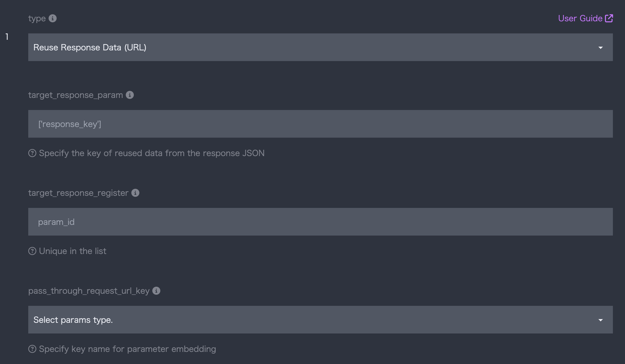Click the help icon beside 'Specify key name for parameter embedding'
Image resolution: width=625 pixels, height=364 pixels.
point(32,349)
